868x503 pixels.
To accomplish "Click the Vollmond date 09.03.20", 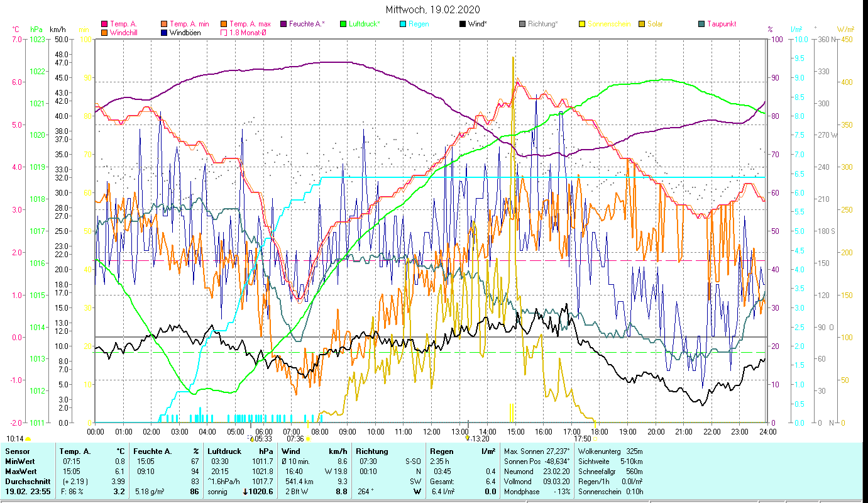I will [556, 482].
